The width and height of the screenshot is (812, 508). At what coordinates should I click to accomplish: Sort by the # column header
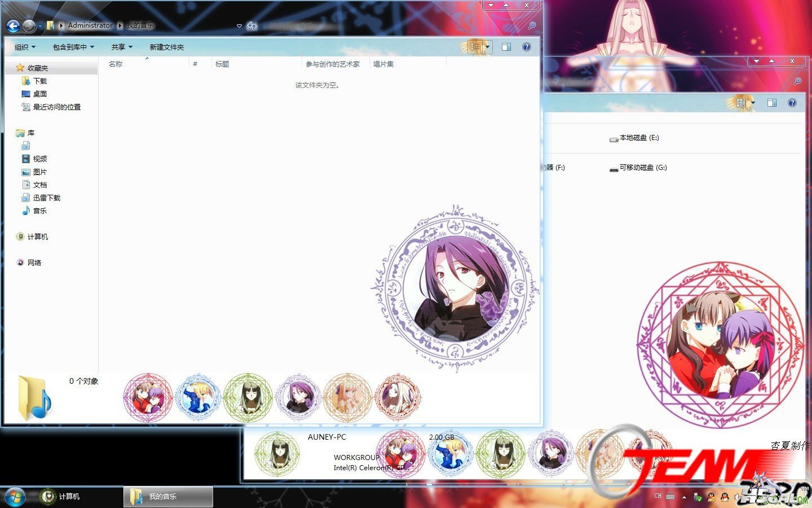pyautogui.click(x=195, y=64)
